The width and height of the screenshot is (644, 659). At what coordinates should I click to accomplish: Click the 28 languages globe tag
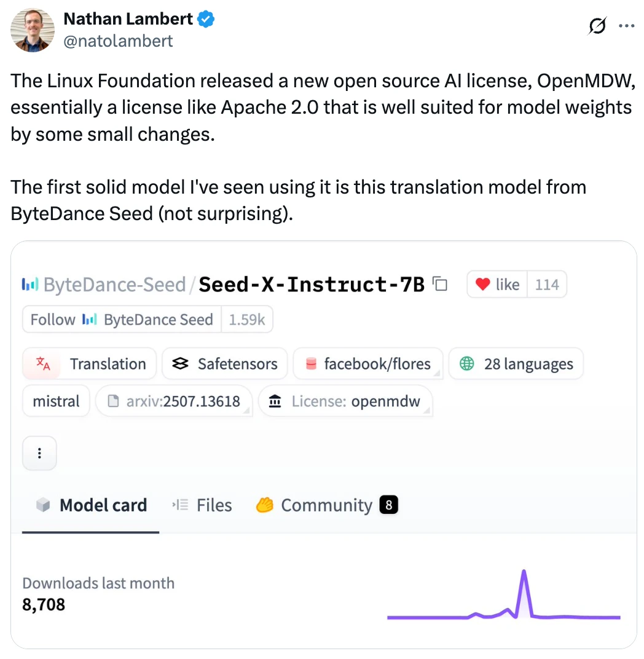pos(516,364)
